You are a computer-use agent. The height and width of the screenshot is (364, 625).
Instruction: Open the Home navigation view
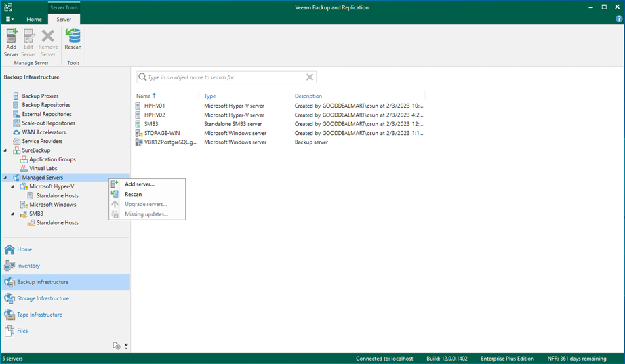(x=66, y=249)
